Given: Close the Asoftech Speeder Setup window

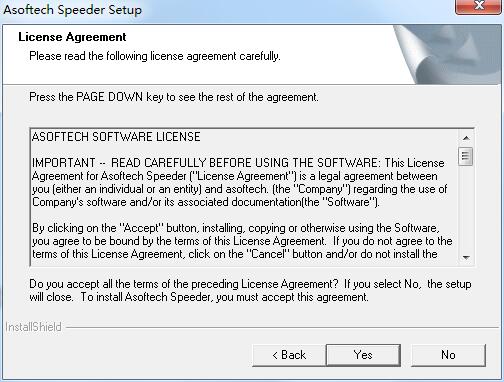Looking at the screenshot, I should (479, 6).
